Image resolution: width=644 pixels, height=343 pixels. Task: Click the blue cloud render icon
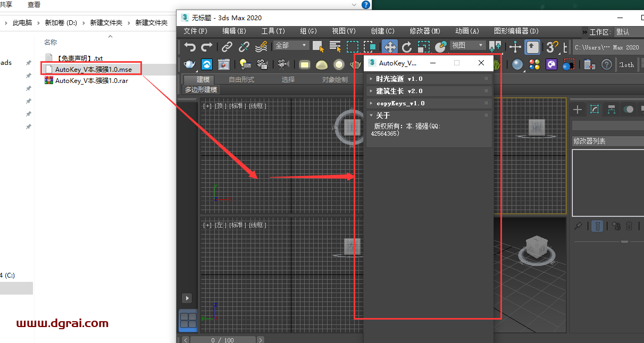[207, 64]
